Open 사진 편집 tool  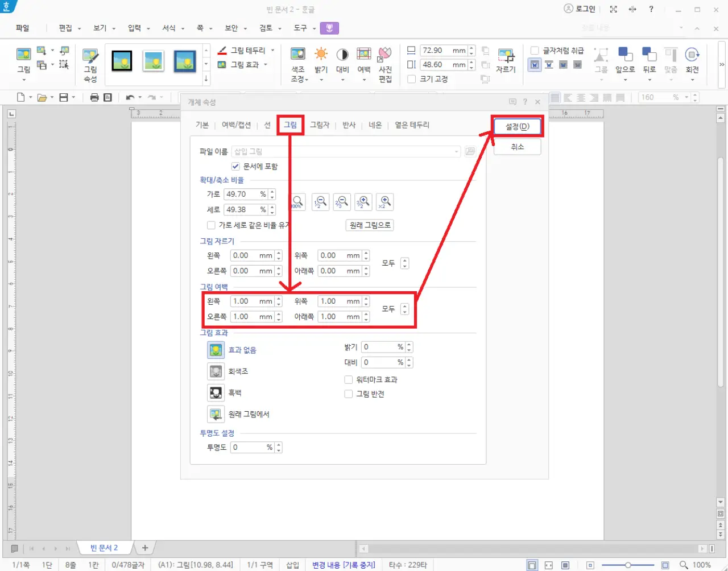[x=385, y=64]
